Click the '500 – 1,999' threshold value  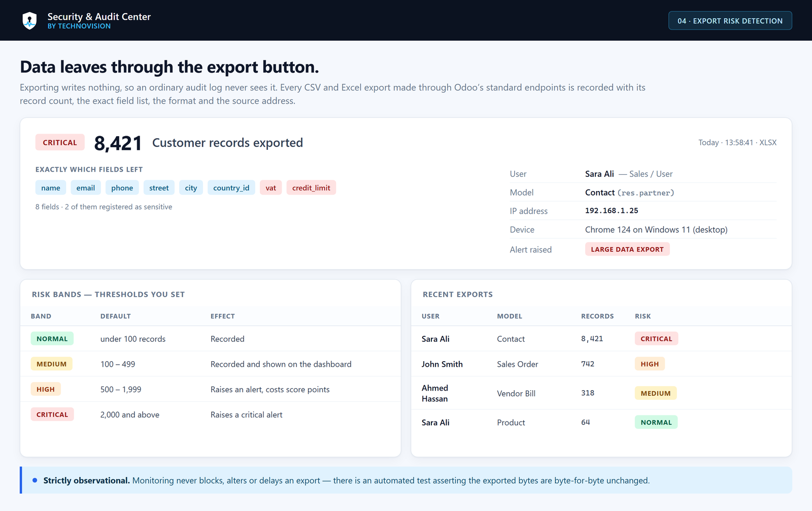[121, 390]
